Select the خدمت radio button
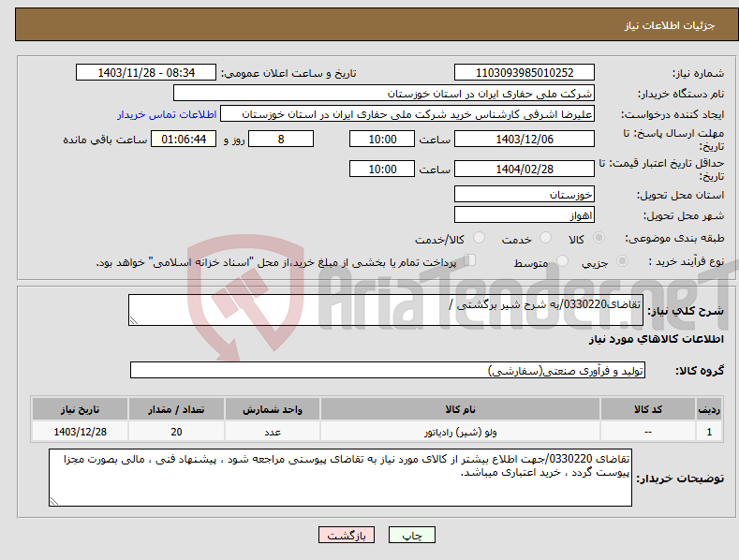The height and width of the screenshot is (560, 739). point(545,238)
